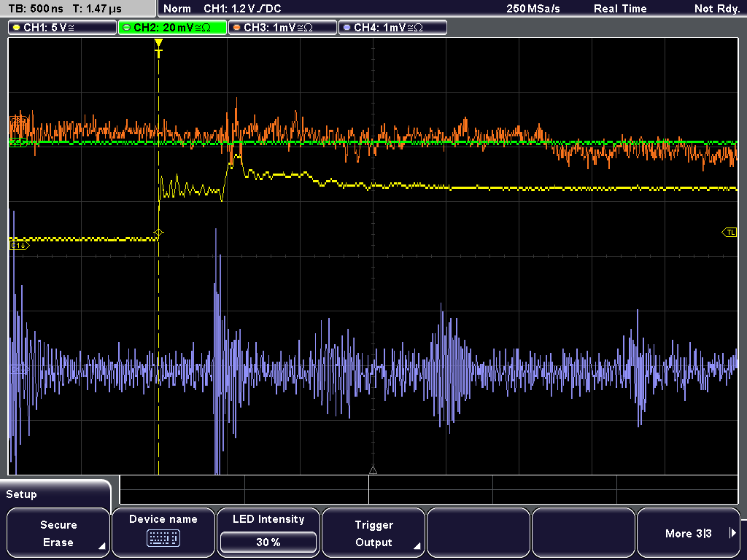Click the C1 ground level marker

click(x=19, y=245)
